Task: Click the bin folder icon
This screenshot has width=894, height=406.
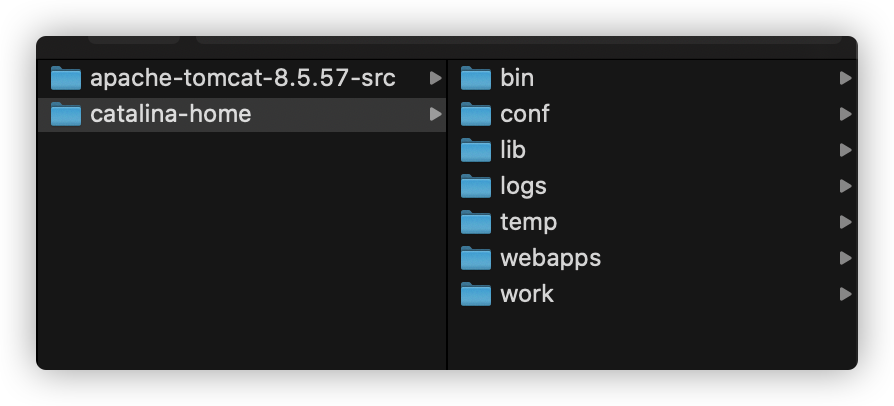Action: tap(476, 78)
